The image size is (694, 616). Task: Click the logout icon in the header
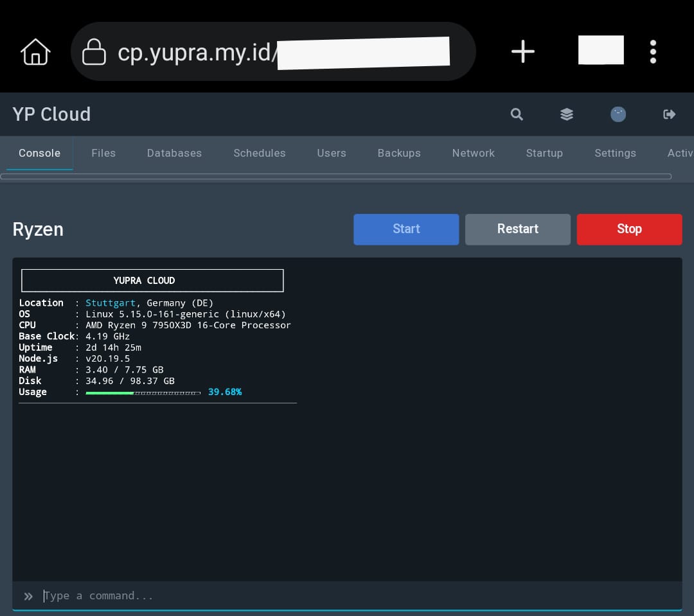coord(669,114)
